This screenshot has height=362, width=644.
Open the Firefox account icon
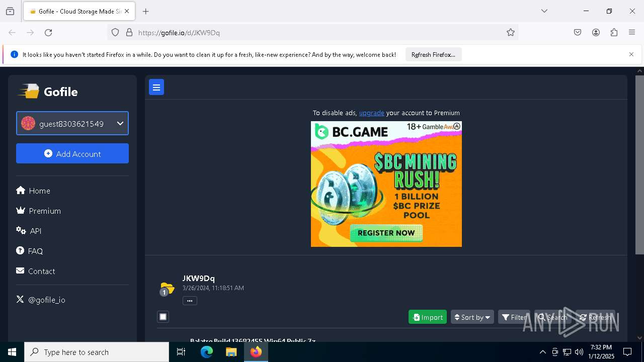596,33
